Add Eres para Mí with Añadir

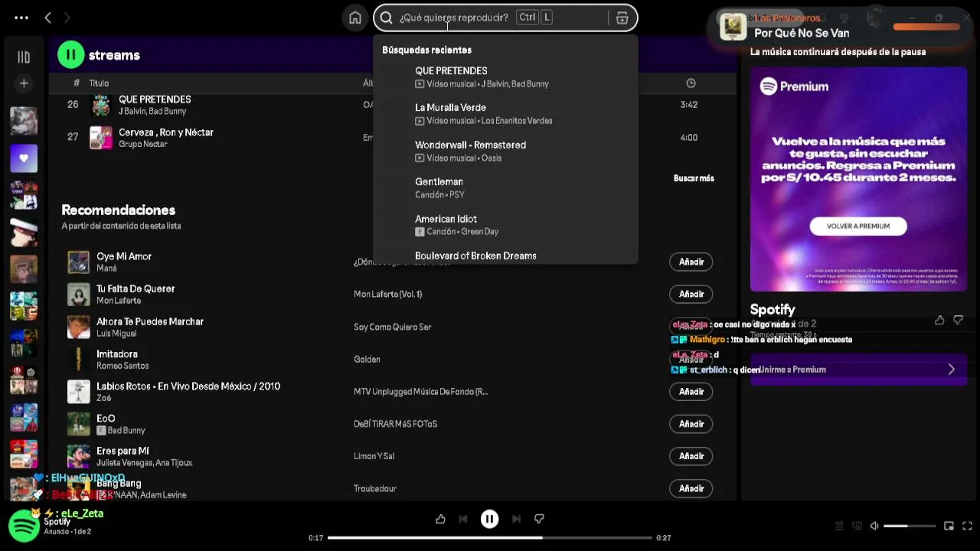pyautogui.click(x=691, y=456)
